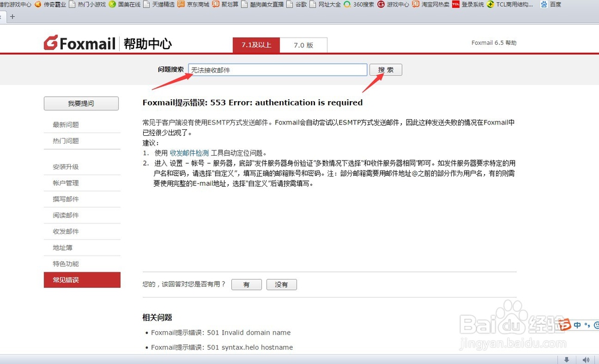Open related question 501 Invalid domain name
Screen dimensions: 599x364
[221, 333]
